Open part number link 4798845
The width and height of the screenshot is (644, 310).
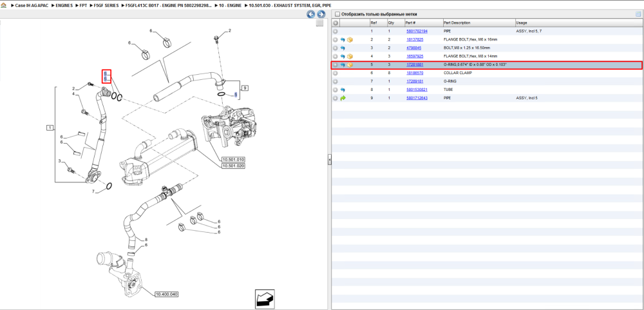pos(413,48)
